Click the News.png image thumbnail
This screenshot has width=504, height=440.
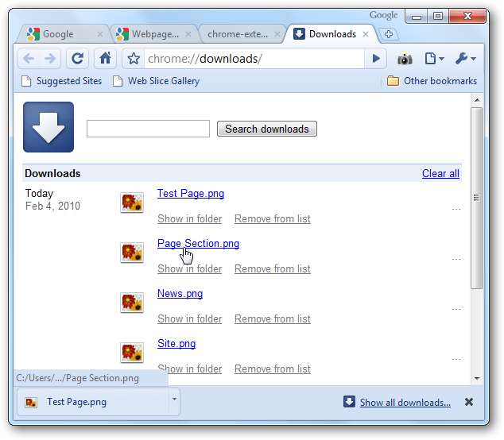(x=132, y=303)
